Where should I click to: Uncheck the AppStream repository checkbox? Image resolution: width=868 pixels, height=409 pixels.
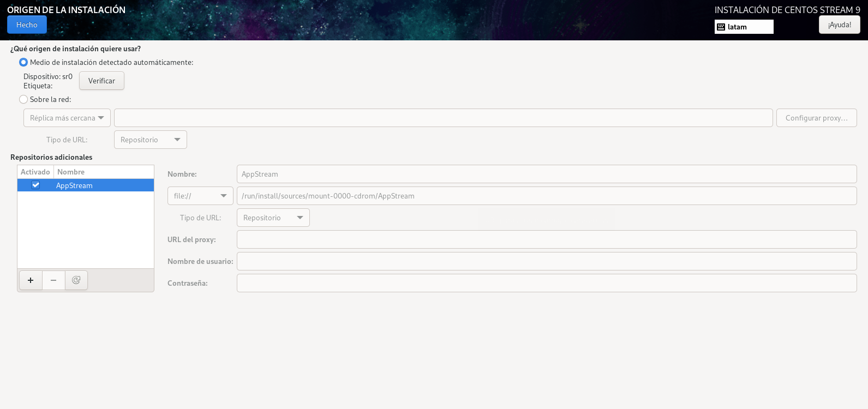click(35, 185)
